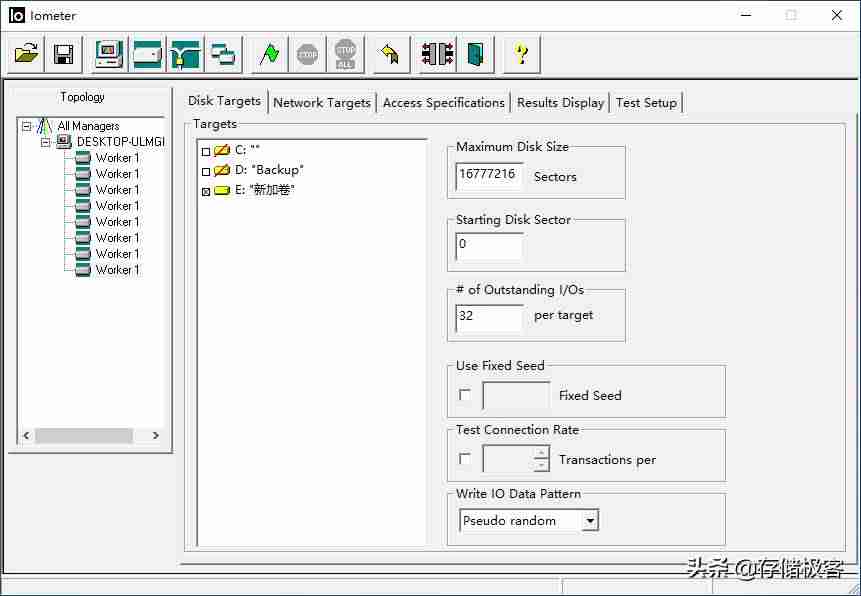The height and width of the screenshot is (596, 861).
Task: Click the exit door icon
Action: 475,54
